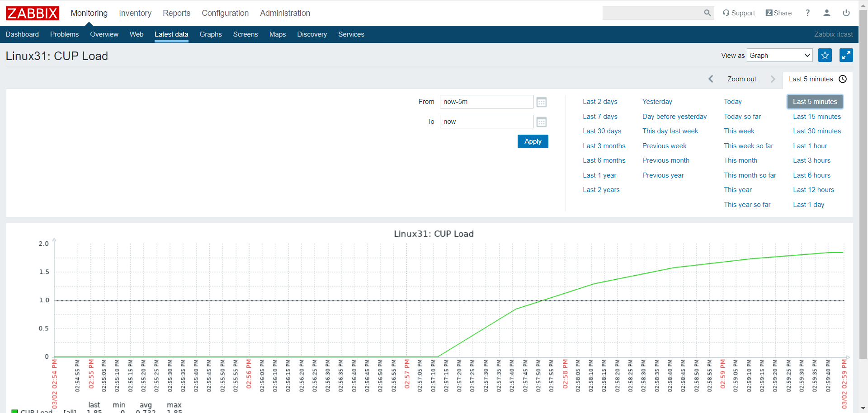Screen dimensions: 868x413
Task: Shift time period back with left chevron
Action: pyautogui.click(x=711, y=79)
